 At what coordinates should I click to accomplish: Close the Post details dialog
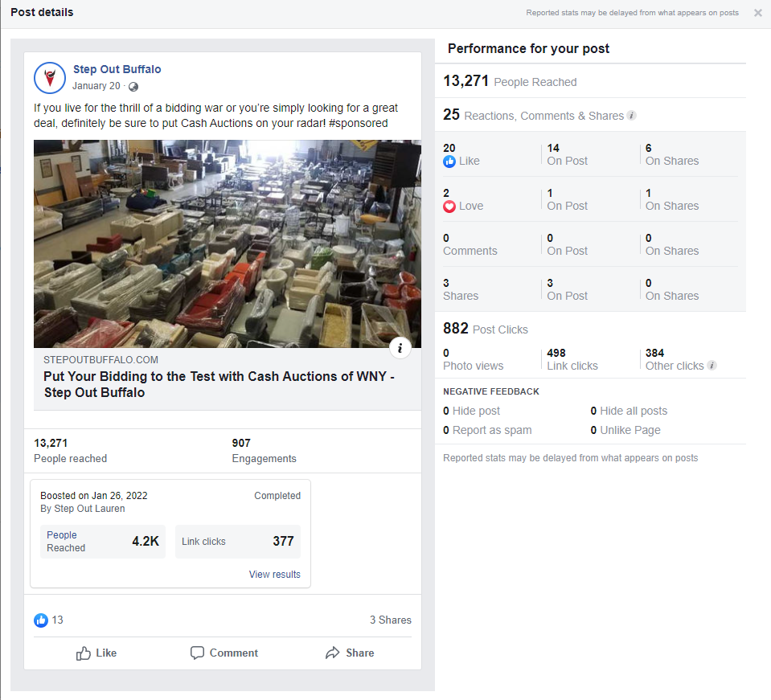pos(757,13)
